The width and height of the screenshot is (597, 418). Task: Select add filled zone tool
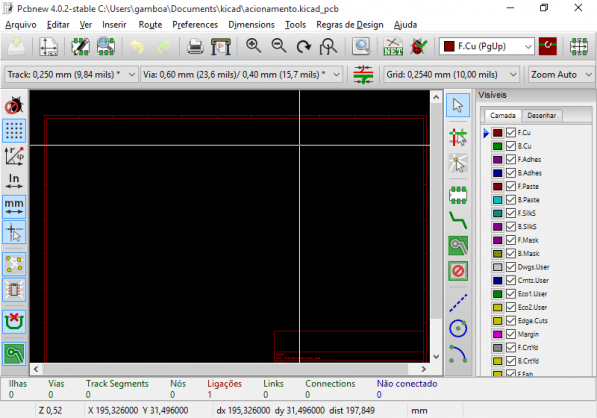point(458,246)
